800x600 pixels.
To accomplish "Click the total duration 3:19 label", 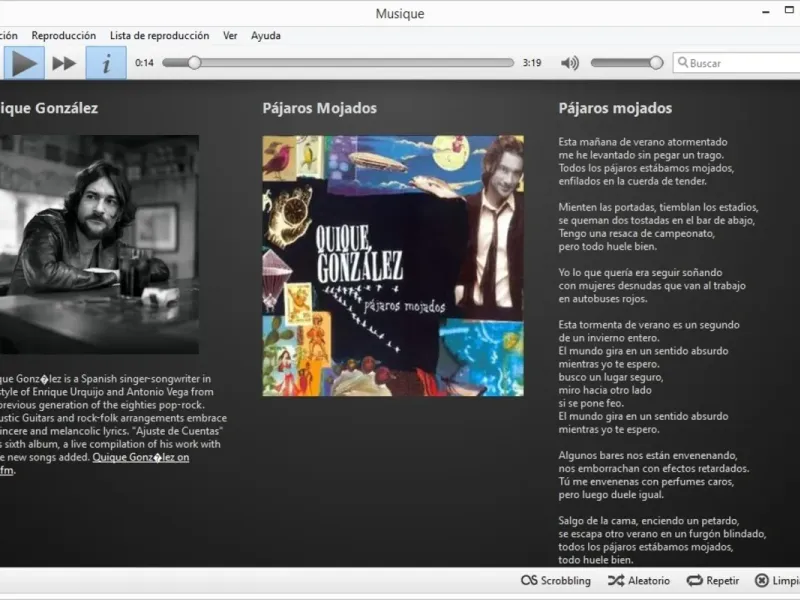I will (532, 63).
